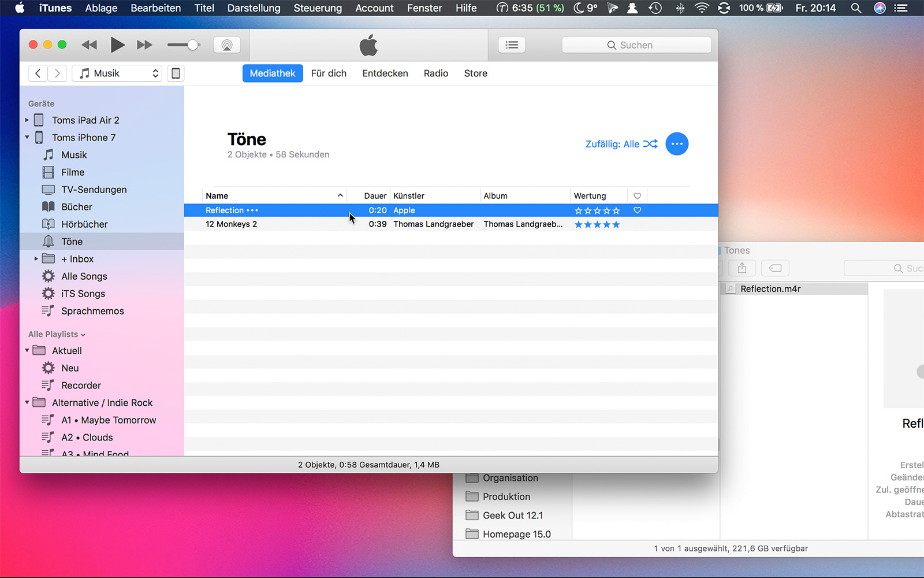Open the Darstellung menu

pyautogui.click(x=254, y=8)
